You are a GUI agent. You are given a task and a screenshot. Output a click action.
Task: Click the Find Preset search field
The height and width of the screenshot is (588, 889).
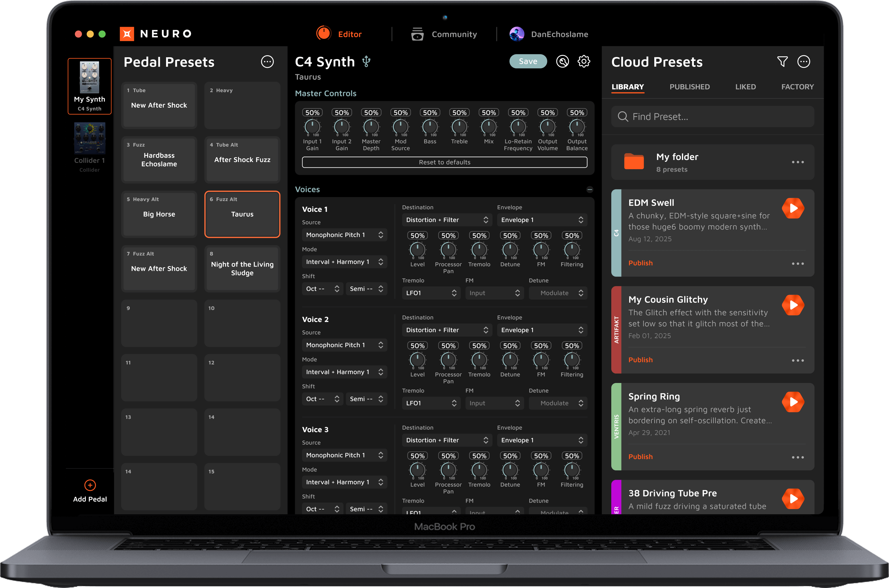(x=713, y=117)
